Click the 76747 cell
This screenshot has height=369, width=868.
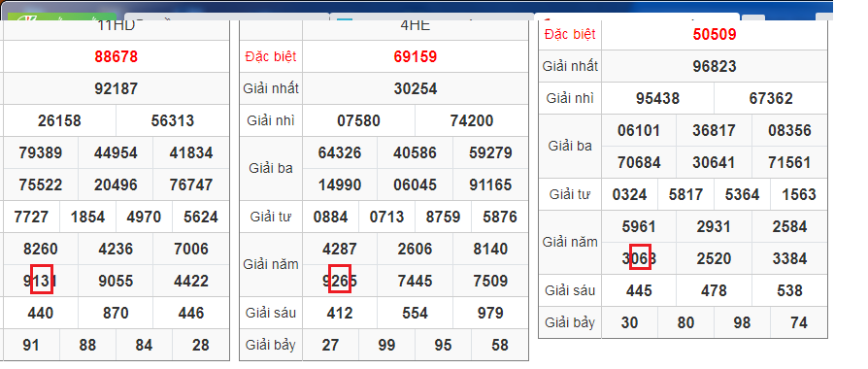(191, 185)
